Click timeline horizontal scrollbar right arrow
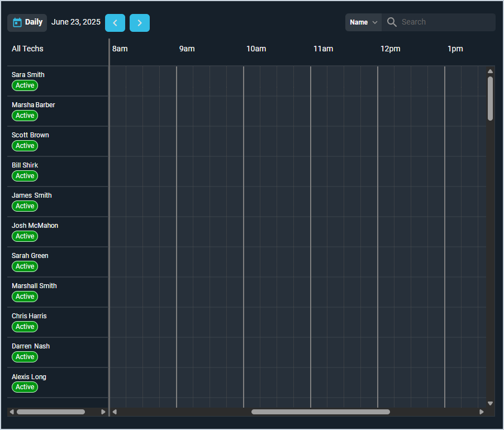This screenshot has height=430, width=504. [x=482, y=412]
